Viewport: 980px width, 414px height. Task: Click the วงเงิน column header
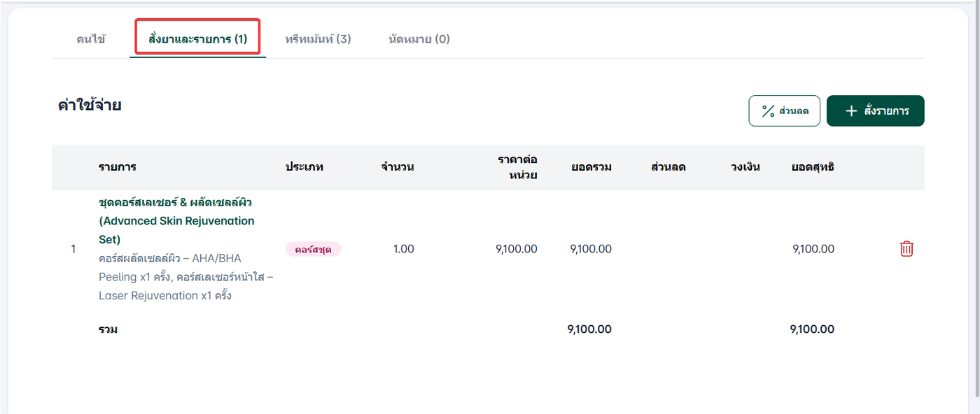[745, 167]
